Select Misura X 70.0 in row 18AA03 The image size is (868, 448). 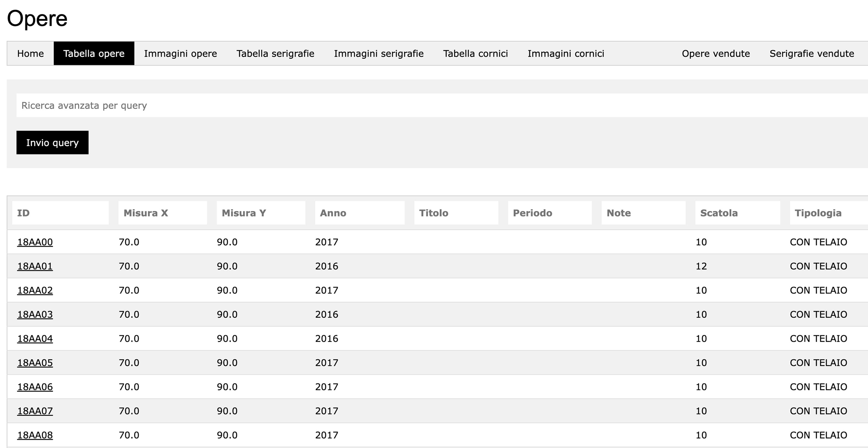(129, 314)
